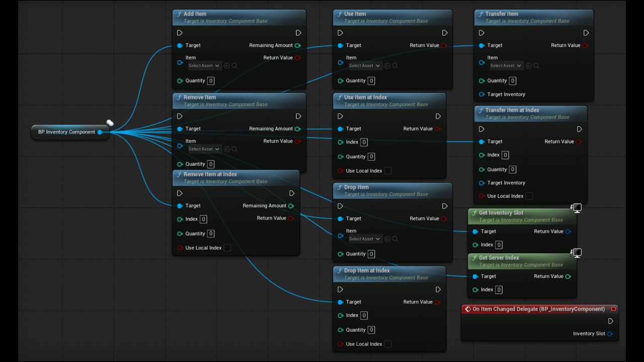Click Quantity value field in Remove Item node
The height and width of the screenshot is (362, 644).
pos(211,164)
